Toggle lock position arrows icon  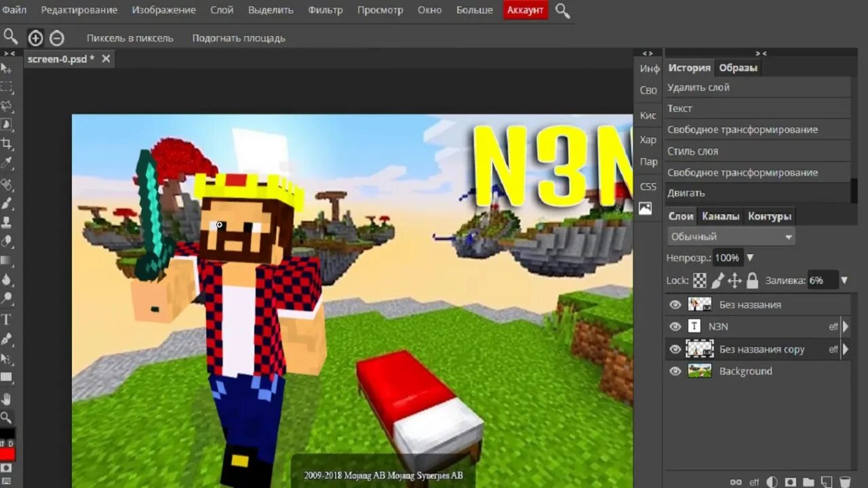tap(734, 280)
